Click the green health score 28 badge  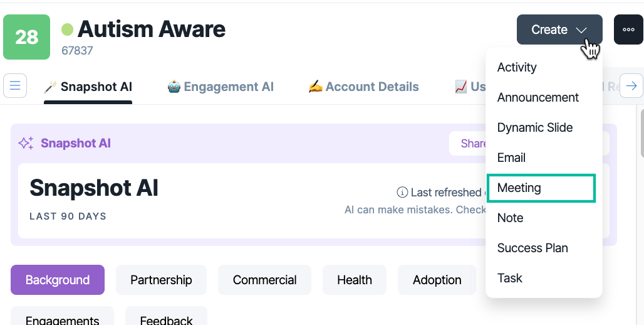point(27,37)
